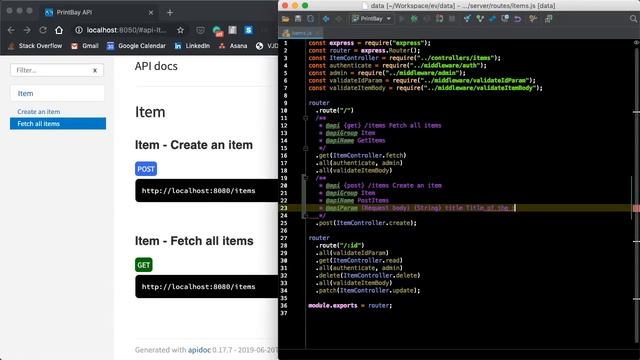Viewport: 640px width, 360px height.
Task: Open the project structure icon in IDE toolbar
Action: click(548, 19)
